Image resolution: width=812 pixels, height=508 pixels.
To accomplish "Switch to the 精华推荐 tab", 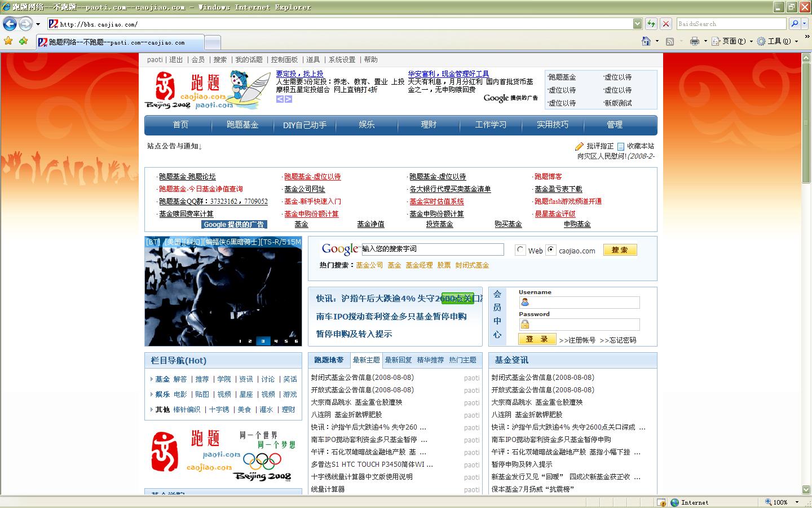I will click(430, 360).
